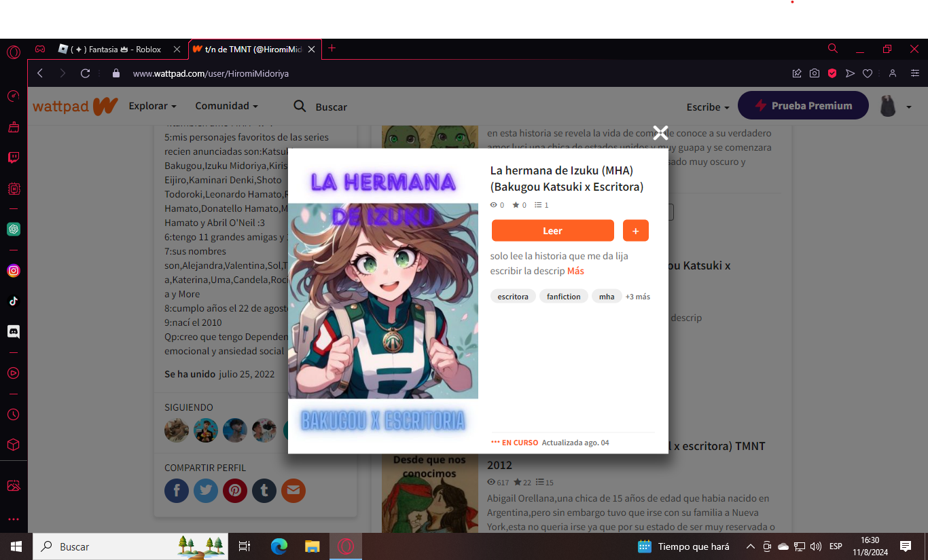The height and width of the screenshot is (560, 928).
Task: Open the paper-plane Flow icon
Action: [x=850, y=73]
